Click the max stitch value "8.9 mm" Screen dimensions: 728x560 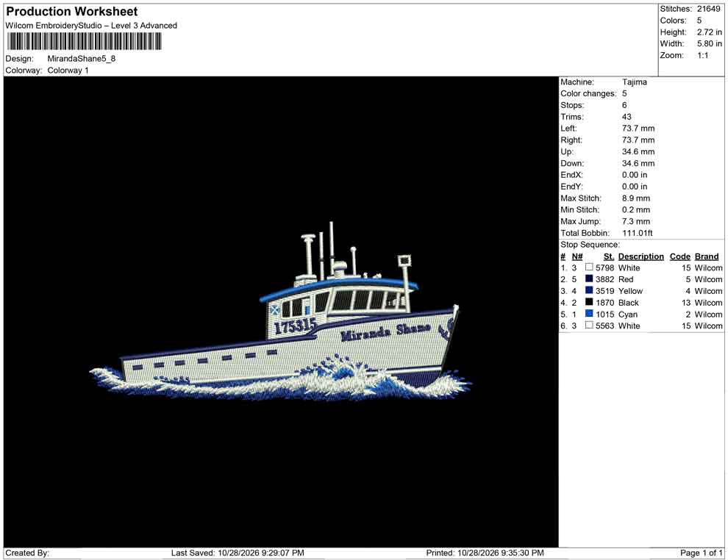point(636,198)
